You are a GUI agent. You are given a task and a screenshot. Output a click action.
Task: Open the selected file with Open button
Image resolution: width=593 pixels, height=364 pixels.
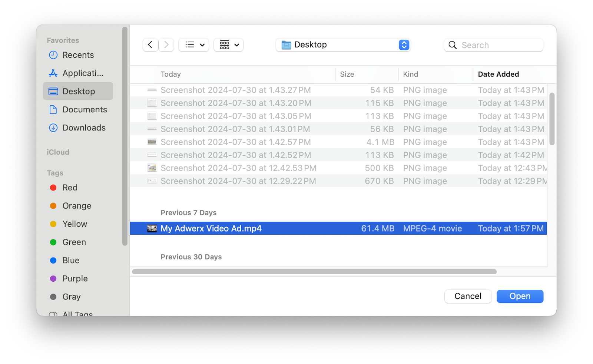[x=520, y=296]
